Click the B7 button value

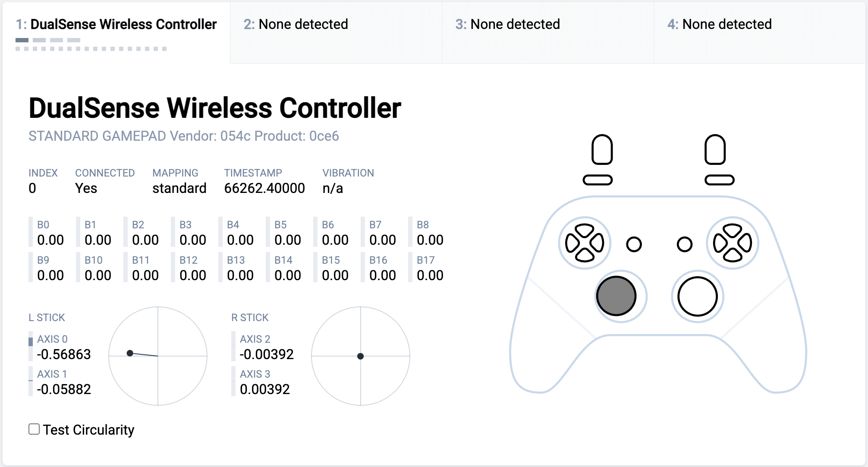pos(383,240)
